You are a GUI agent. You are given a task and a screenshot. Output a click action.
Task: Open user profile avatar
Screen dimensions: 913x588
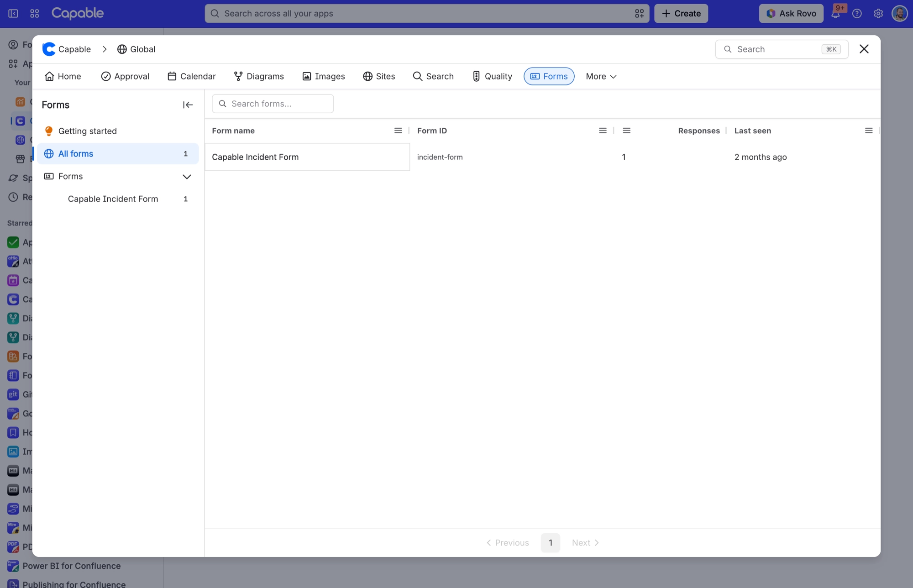click(x=900, y=13)
